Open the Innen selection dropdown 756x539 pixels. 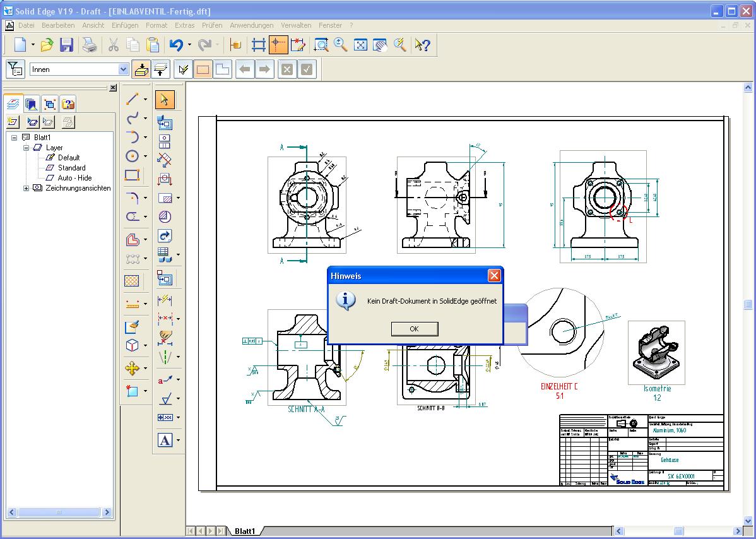pyautogui.click(x=124, y=69)
